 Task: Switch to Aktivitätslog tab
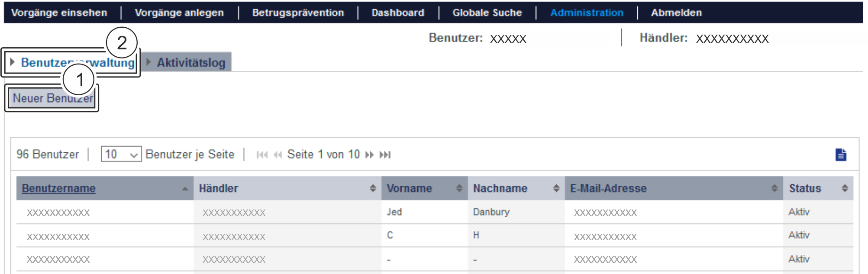(191, 63)
